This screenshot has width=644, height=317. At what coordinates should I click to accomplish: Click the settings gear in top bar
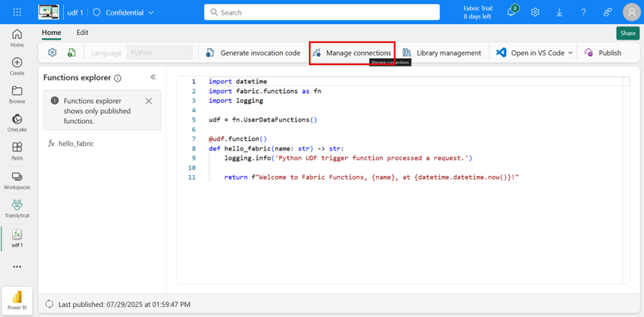535,12
